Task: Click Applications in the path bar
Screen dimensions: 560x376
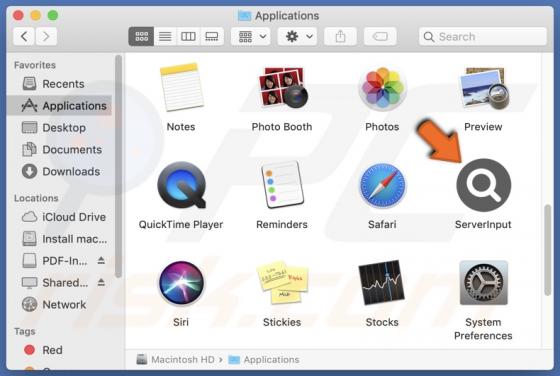Action: point(264,359)
